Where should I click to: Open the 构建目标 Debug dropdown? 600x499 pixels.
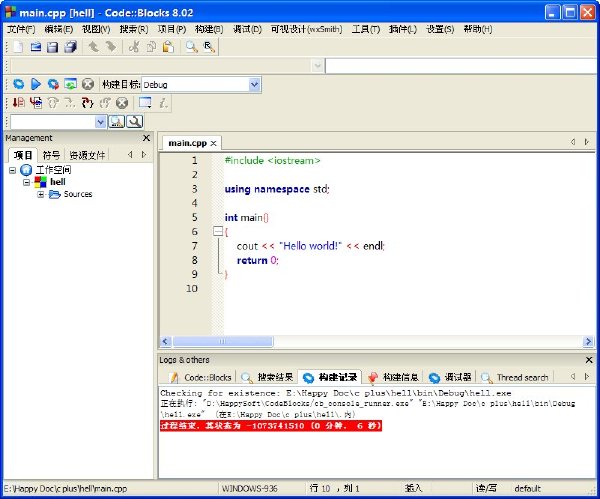pos(254,84)
